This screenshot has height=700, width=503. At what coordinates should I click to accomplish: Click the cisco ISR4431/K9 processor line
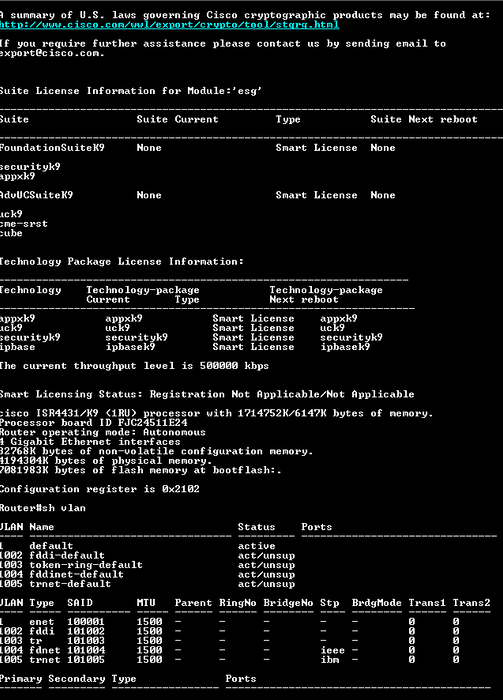(216, 413)
